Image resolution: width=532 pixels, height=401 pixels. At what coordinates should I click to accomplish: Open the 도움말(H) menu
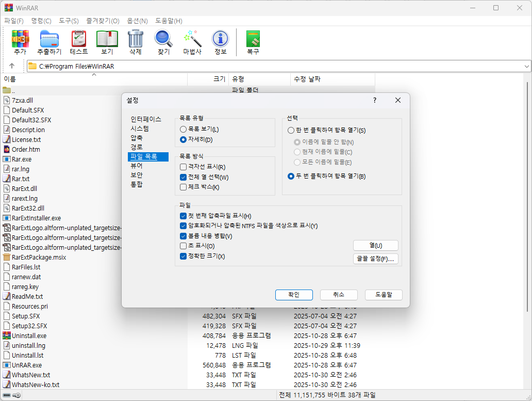pos(169,21)
